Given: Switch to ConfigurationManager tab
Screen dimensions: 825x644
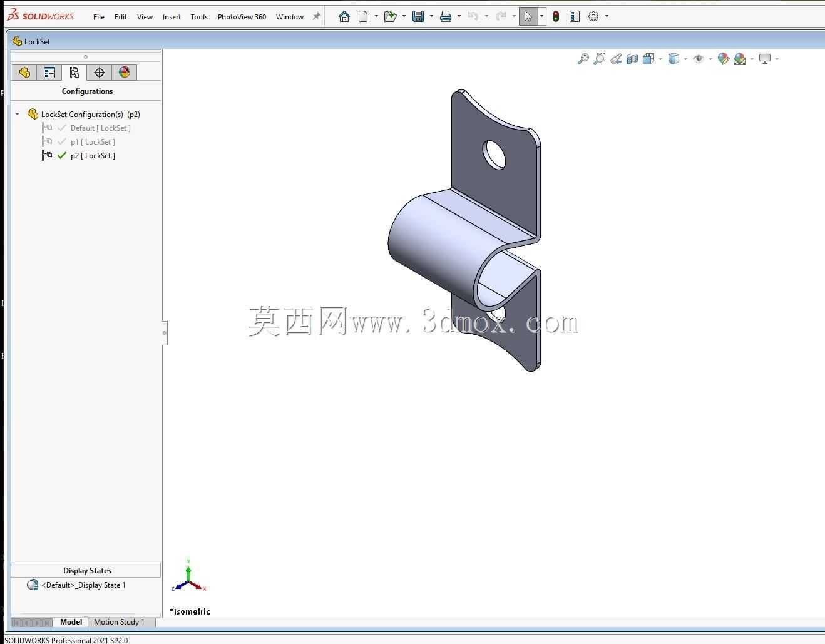Looking at the screenshot, I should (74, 73).
